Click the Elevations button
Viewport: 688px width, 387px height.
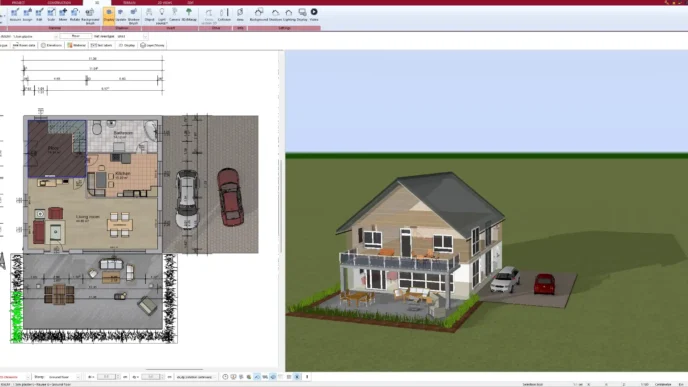(51, 45)
